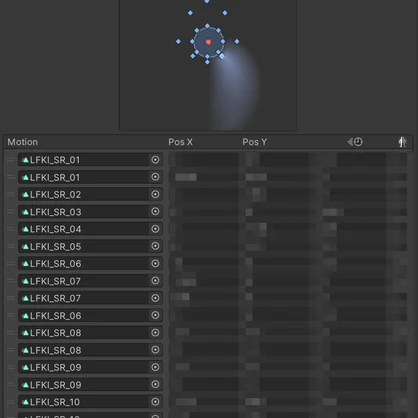Viewport: 418px width, 418px height.
Task: Click the Pos Y column header
Action: pos(255,142)
